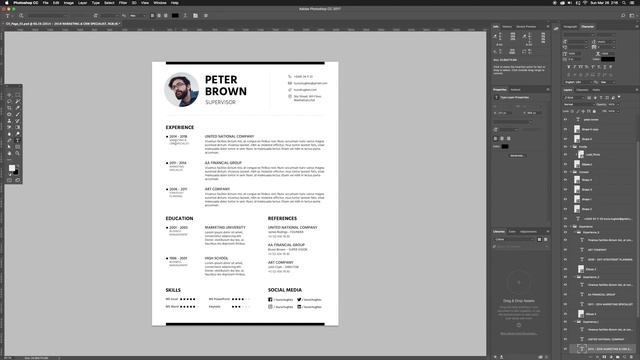
Task: Hide the ART COMPANY text layer
Action: click(x=565, y=250)
